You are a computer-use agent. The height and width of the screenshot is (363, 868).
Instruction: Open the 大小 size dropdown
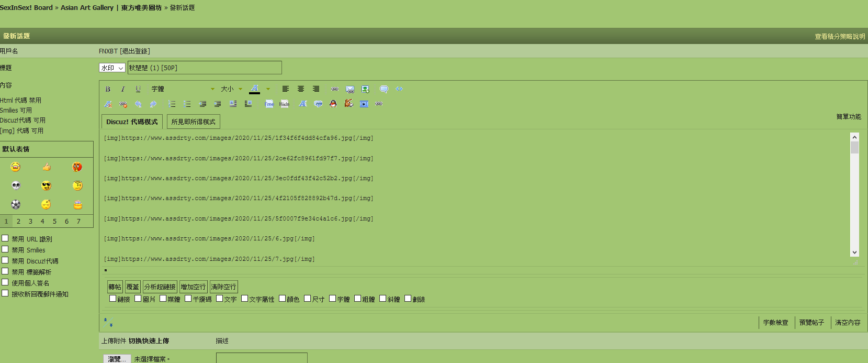pyautogui.click(x=231, y=89)
